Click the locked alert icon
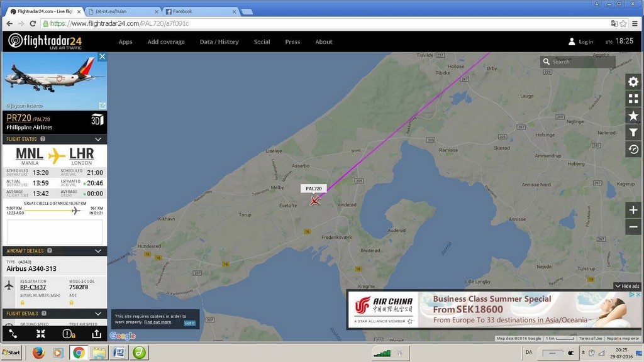644x362 pixels. coord(68,334)
